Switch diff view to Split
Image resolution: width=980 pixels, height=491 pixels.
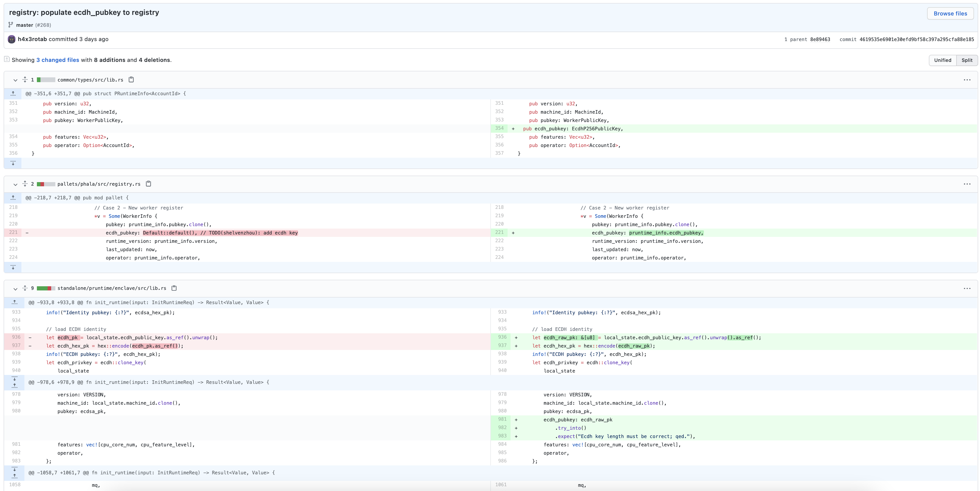coord(967,60)
